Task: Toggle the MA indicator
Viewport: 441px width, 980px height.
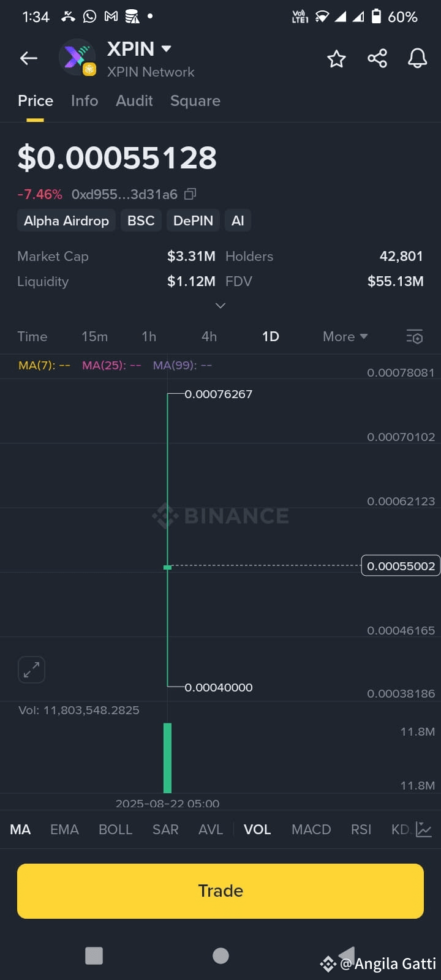Action: [20, 829]
